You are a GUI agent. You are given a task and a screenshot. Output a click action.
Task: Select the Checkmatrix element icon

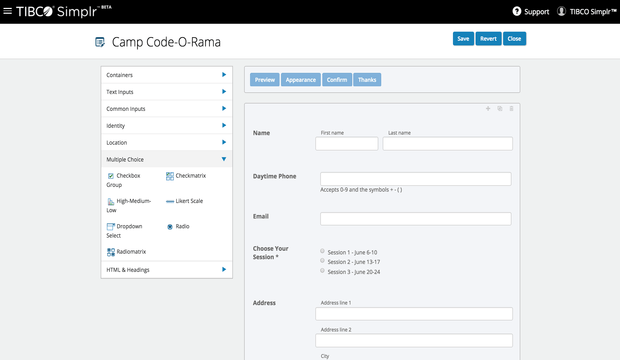170,176
